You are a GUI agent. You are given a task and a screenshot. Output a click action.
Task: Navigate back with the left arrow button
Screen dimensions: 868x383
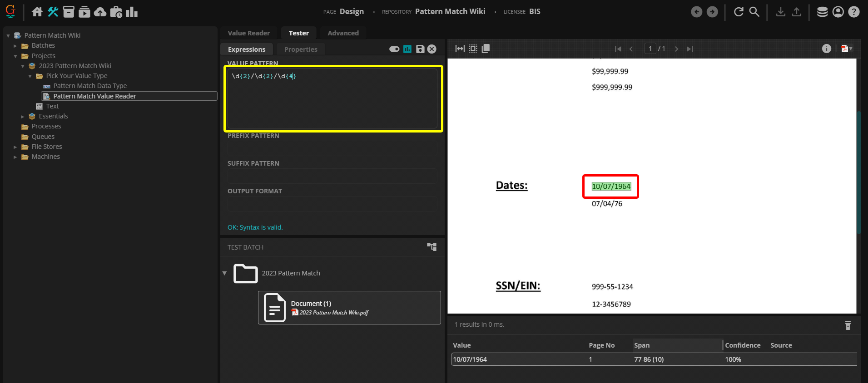(697, 12)
